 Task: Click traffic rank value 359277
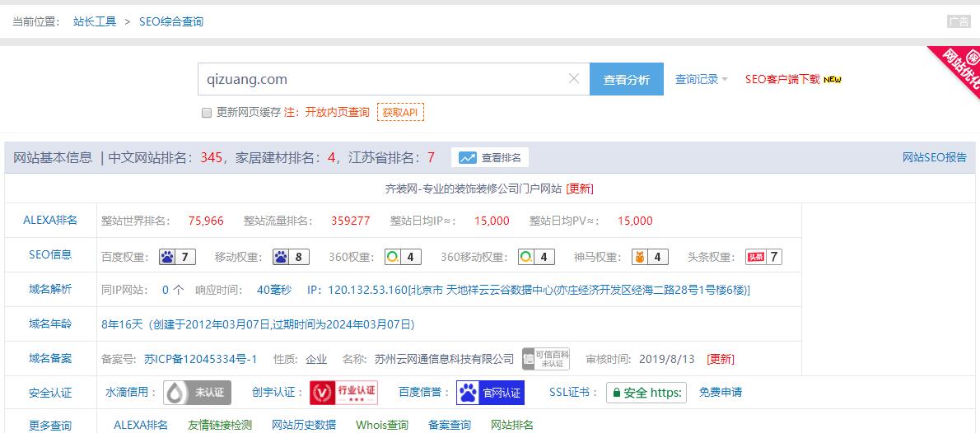point(351,221)
